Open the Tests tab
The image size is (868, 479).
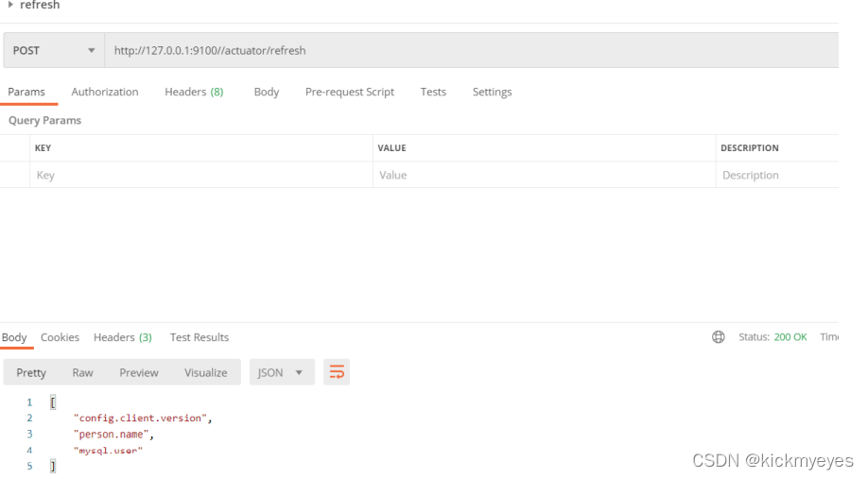pos(433,92)
